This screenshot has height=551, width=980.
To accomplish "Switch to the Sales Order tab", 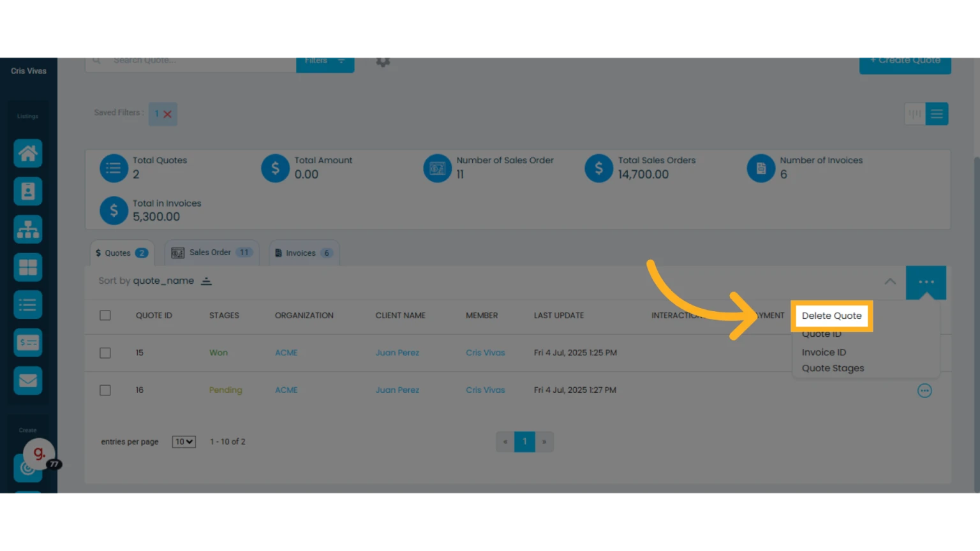I will coord(212,253).
